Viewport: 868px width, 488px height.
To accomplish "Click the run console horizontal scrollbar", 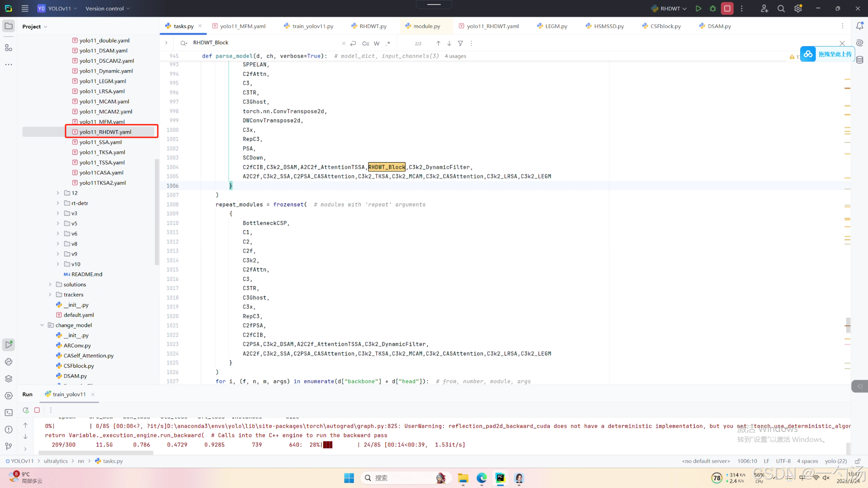I will (x=96, y=453).
